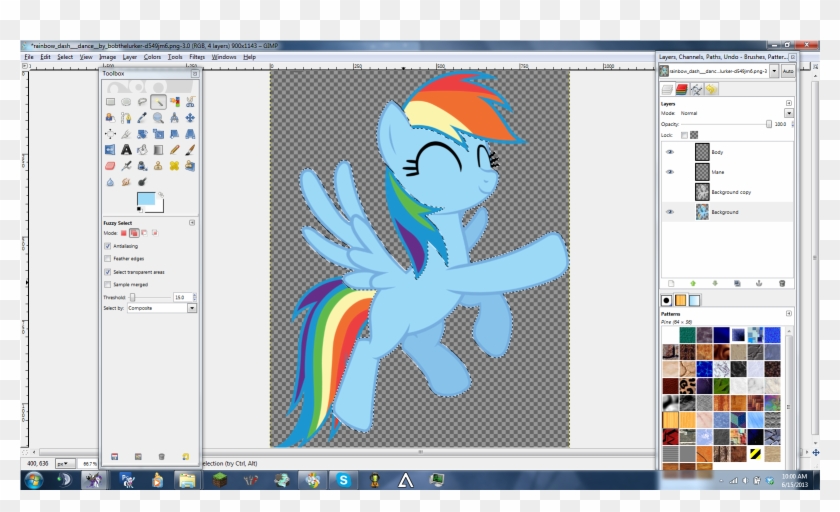Select the Scale tool
Image resolution: width=840 pixels, height=512 pixels.
[158, 134]
